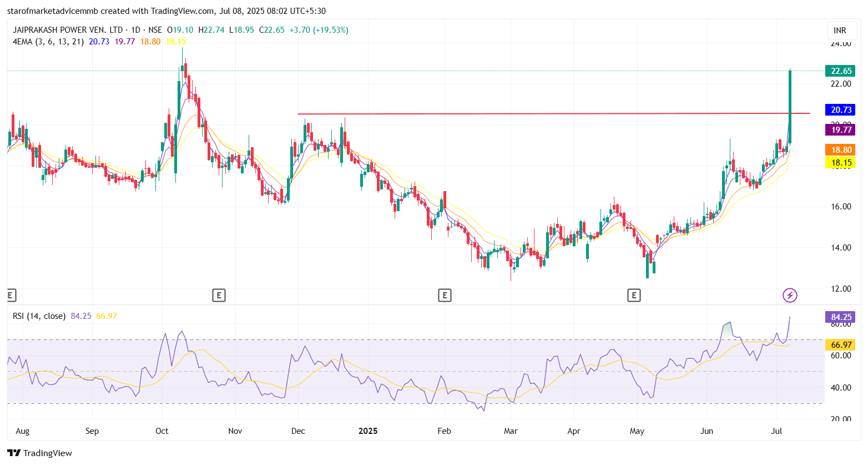Click the "starofmarketadvicemmb created with TradingView.com" header text
868x465 pixels.
coord(110,11)
